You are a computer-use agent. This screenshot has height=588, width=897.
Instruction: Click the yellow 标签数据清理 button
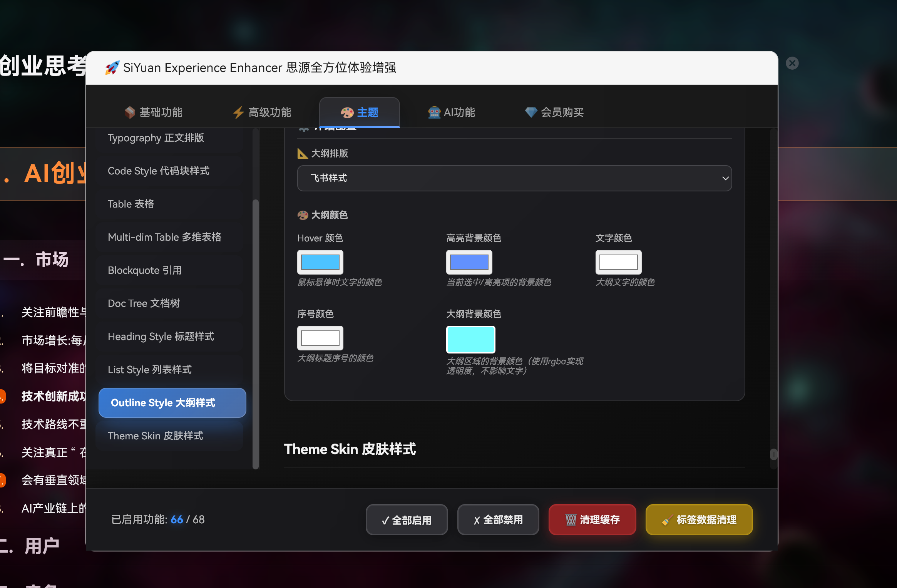pyautogui.click(x=699, y=519)
